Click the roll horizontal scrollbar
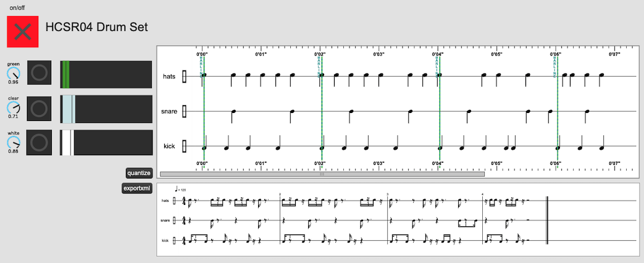644x263 pixels. click(x=322, y=174)
